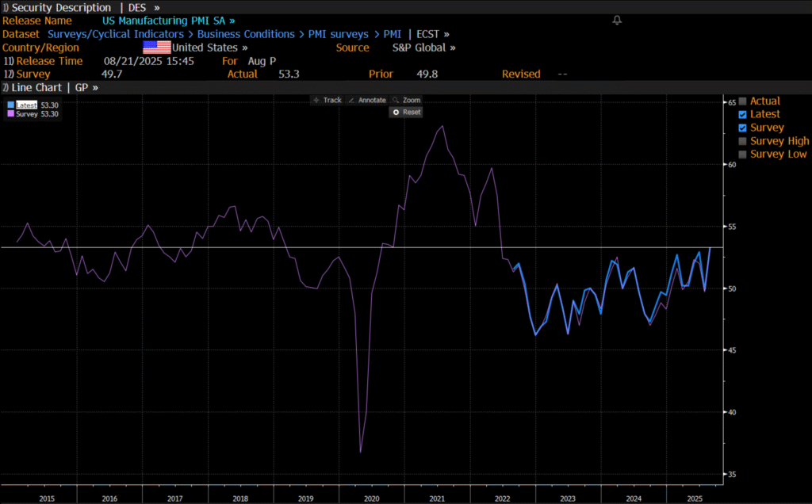Click the purple Survey legend swatch
812x504 pixels.
10,114
